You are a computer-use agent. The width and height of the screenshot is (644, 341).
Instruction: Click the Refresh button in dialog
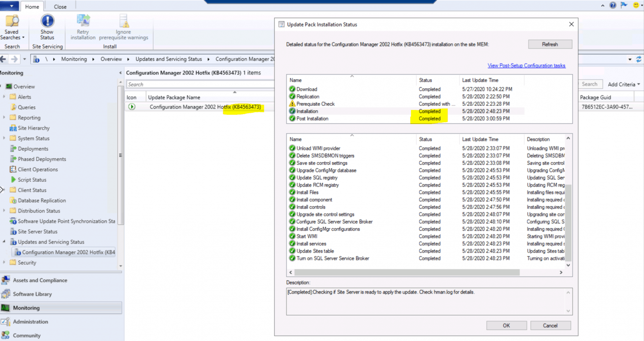550,44
